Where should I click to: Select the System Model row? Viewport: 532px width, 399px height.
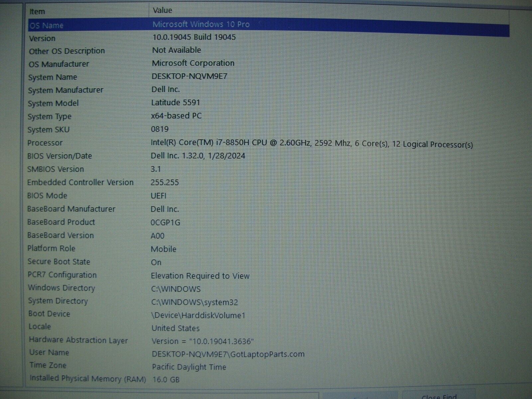click(x=53, y=103)
